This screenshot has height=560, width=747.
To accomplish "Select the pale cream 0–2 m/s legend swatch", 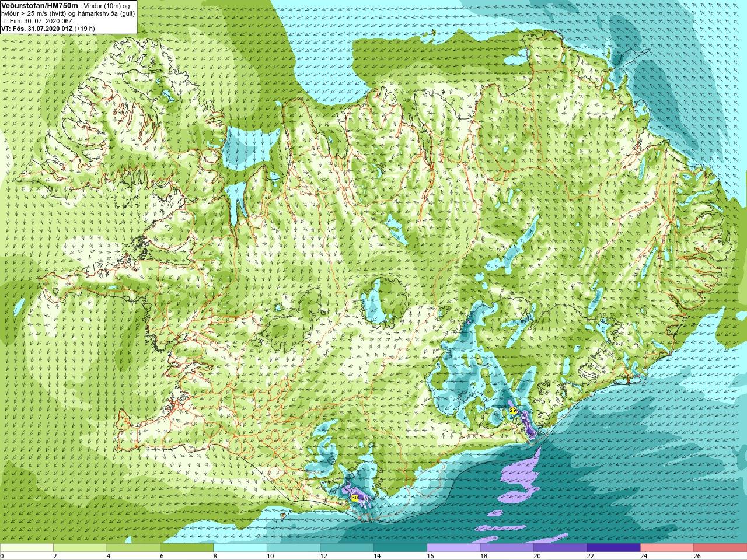I will point(27,548).
